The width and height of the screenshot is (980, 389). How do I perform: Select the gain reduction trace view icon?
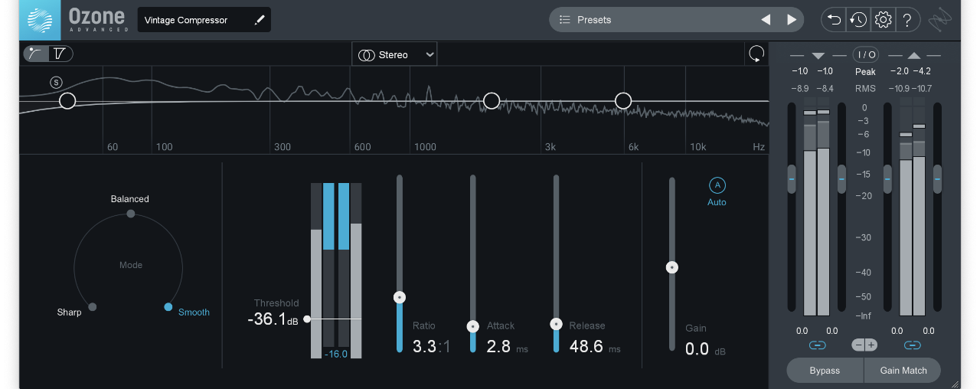60,54
